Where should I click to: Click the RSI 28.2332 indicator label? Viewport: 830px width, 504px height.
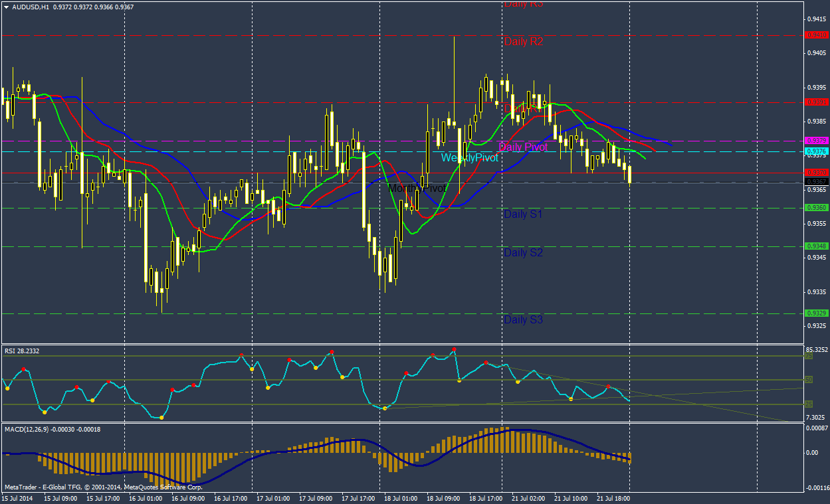click(x=22, y=351)
